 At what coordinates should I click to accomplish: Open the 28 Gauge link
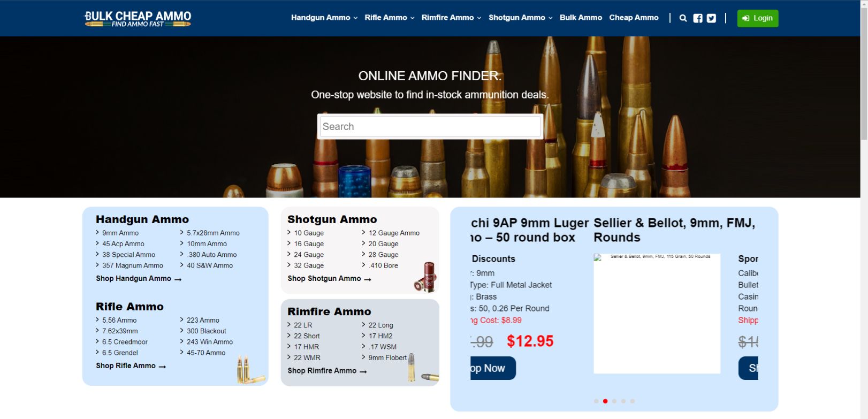[x=383, y=255]
